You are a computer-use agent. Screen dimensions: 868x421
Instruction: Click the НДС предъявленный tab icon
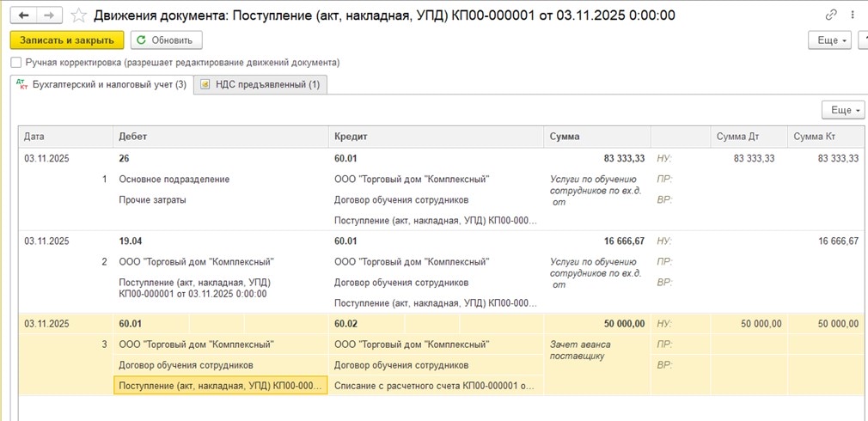205,84
